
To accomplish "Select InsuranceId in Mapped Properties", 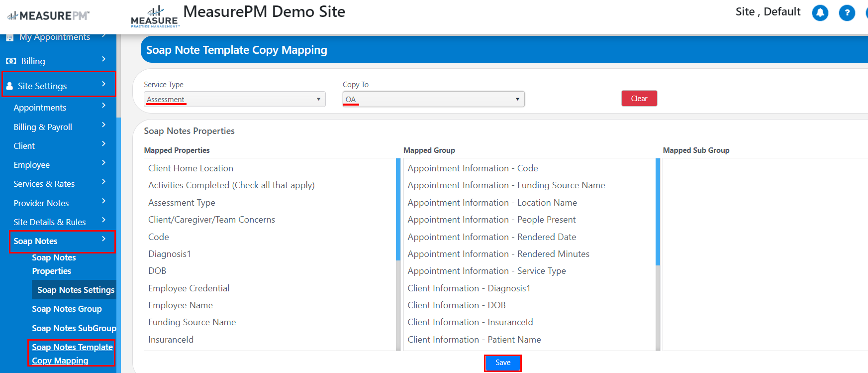I will click(171, 340).
